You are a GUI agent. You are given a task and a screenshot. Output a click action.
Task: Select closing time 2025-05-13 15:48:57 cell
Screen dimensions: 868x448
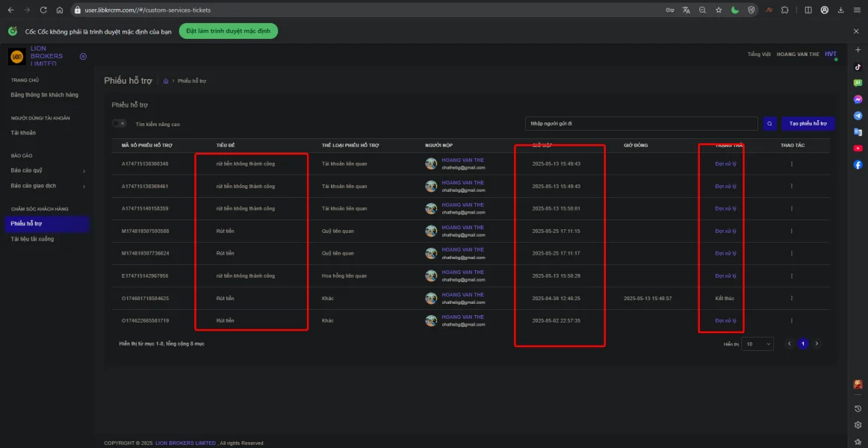648,298
